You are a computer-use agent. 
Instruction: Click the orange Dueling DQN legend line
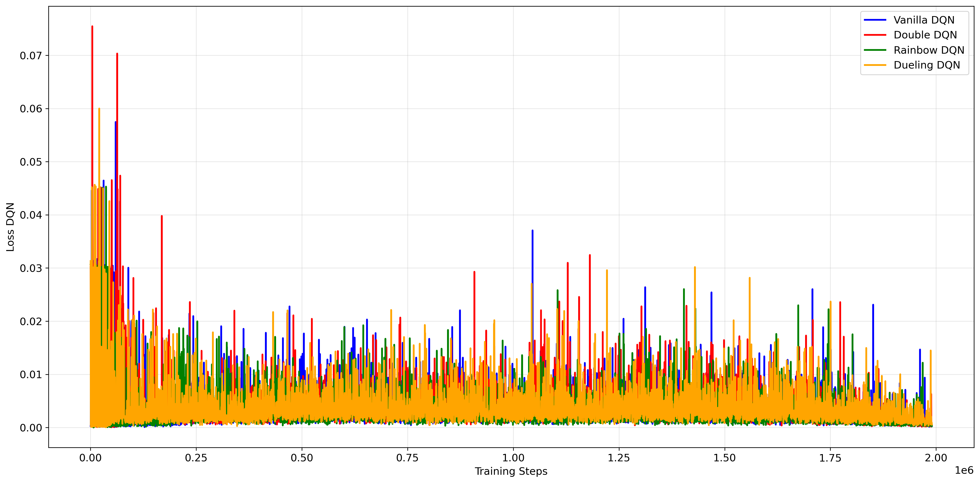click(x=875, y=65)
